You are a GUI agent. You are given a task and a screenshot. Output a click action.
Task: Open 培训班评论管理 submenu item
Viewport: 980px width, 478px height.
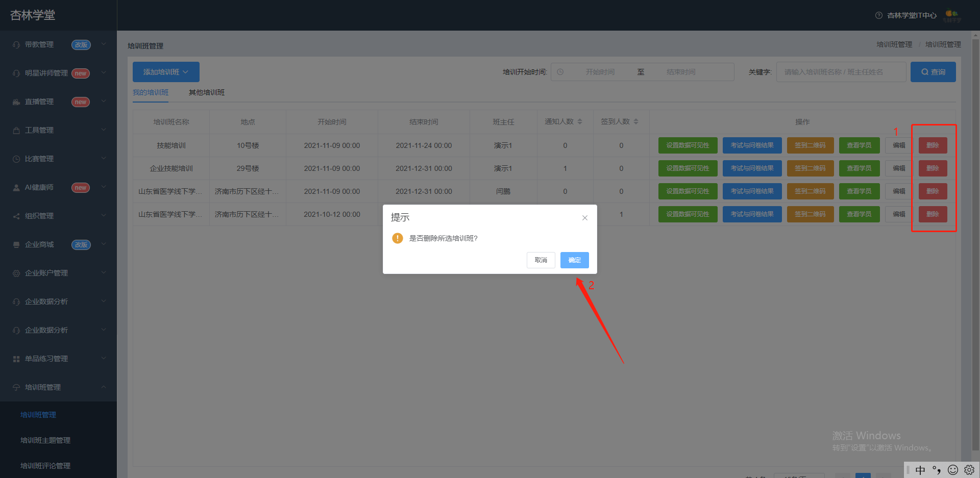point(45,466)
